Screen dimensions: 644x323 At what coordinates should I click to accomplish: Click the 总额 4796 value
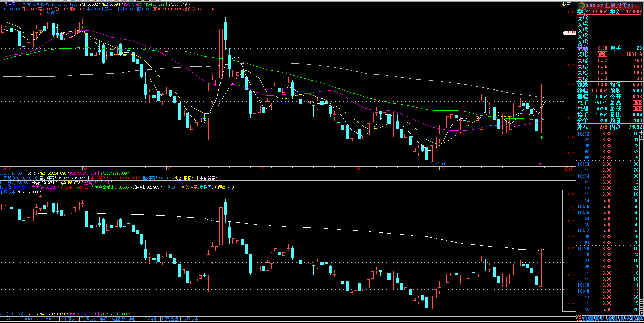(602, 109)
